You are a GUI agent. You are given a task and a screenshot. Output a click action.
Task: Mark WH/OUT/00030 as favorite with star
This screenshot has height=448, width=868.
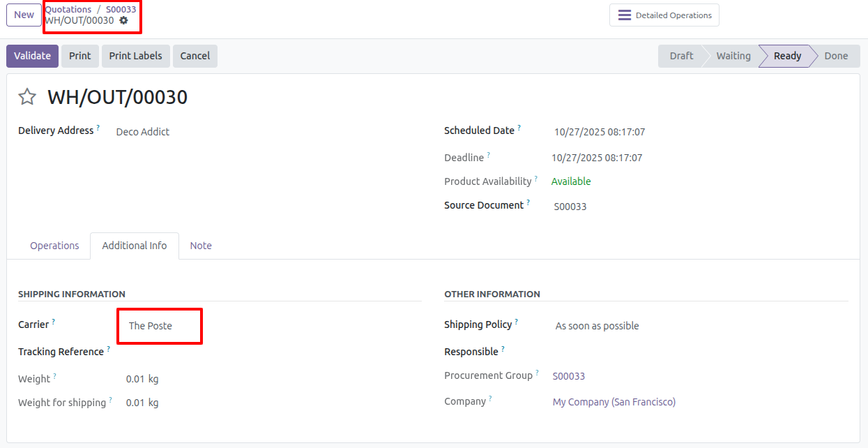pos(27,97)
